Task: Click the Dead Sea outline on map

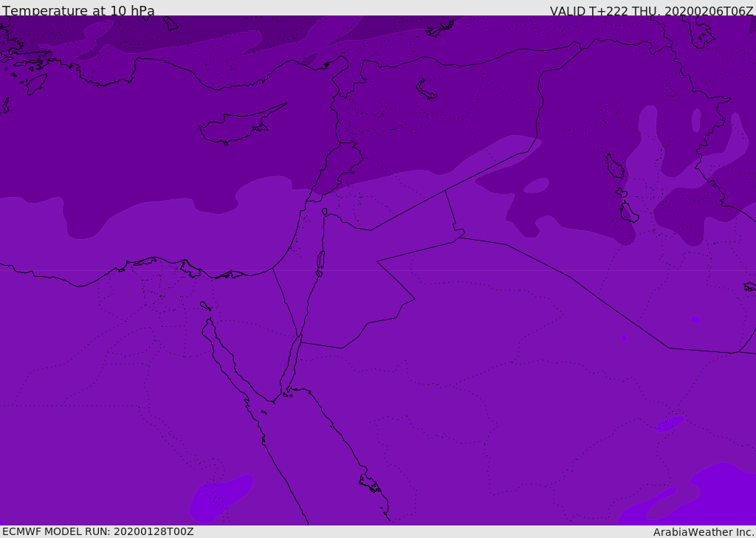Action: coord(320,261)
